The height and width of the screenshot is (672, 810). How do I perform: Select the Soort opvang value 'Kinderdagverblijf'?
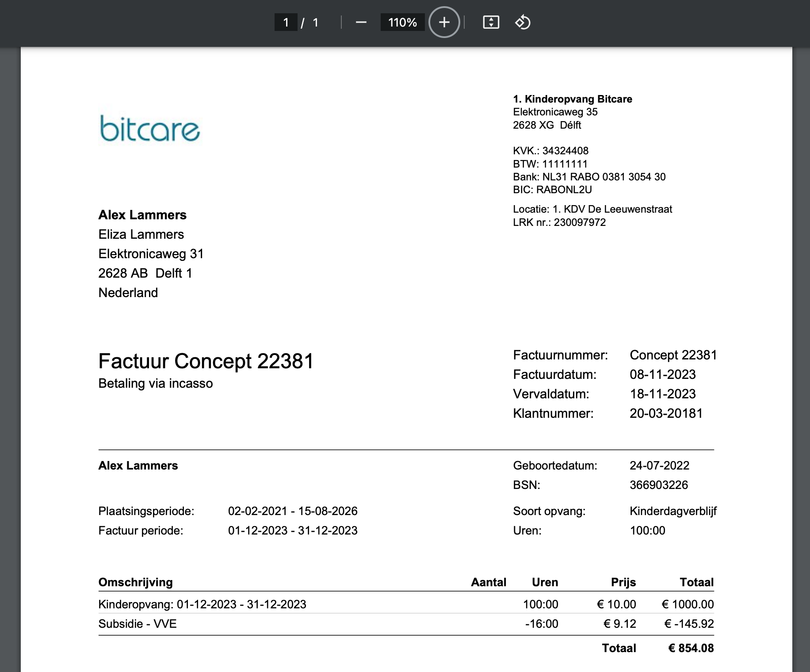[673, 511]
